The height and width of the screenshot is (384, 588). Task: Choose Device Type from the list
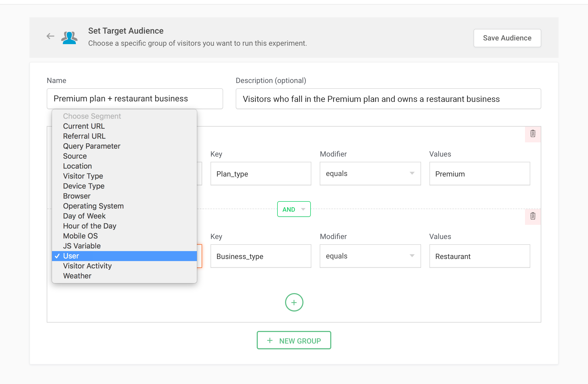click(84, 186)
